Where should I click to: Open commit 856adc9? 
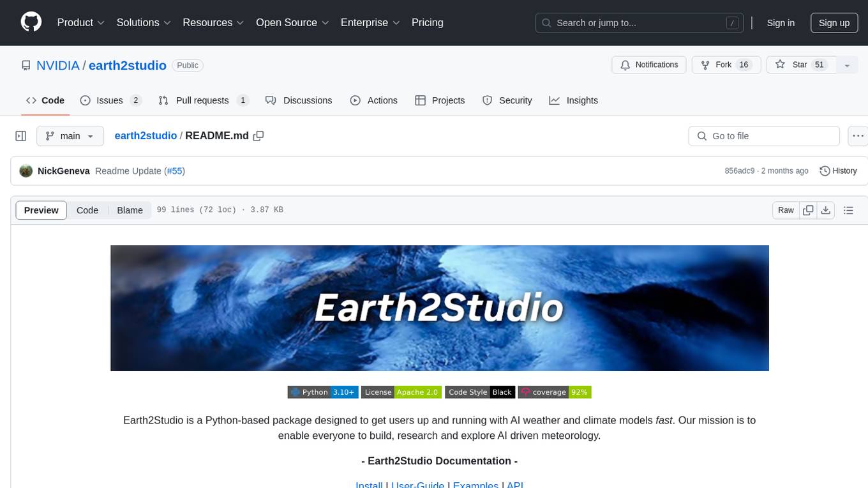[740, 171]
